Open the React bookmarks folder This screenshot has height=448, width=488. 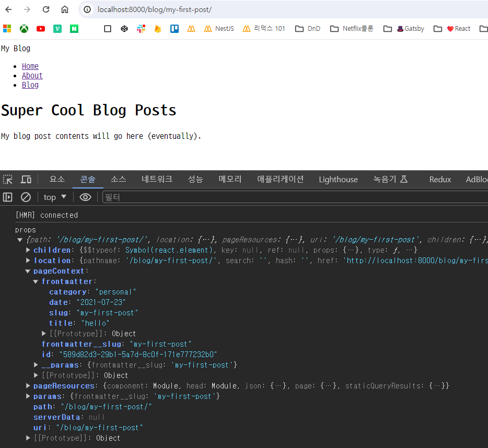coord(451,29)
